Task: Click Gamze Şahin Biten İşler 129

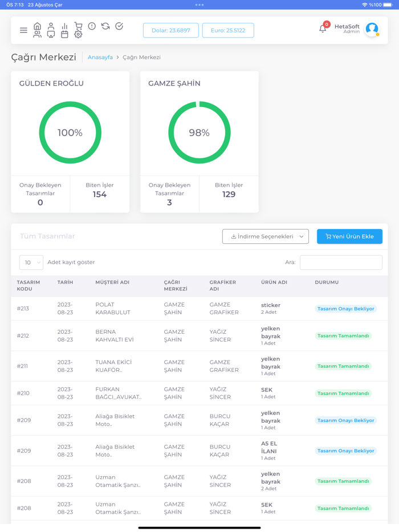Action: tap(229, 190)
